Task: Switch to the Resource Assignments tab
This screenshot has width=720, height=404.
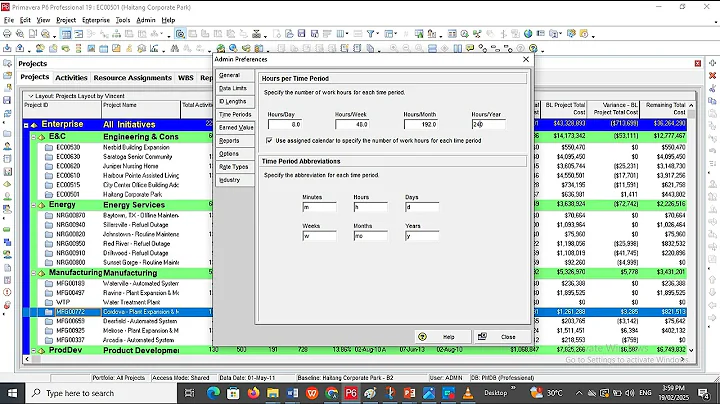Action: click(132, 78)
